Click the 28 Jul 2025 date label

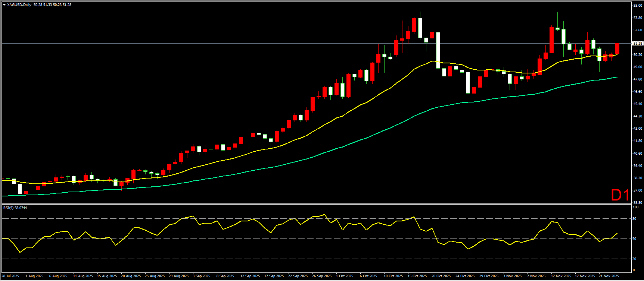click(10, 276)
